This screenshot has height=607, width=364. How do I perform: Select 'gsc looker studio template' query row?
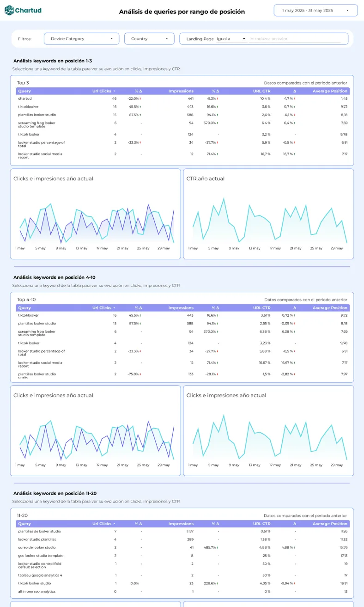pyautogui.click(x=183, y=556)
